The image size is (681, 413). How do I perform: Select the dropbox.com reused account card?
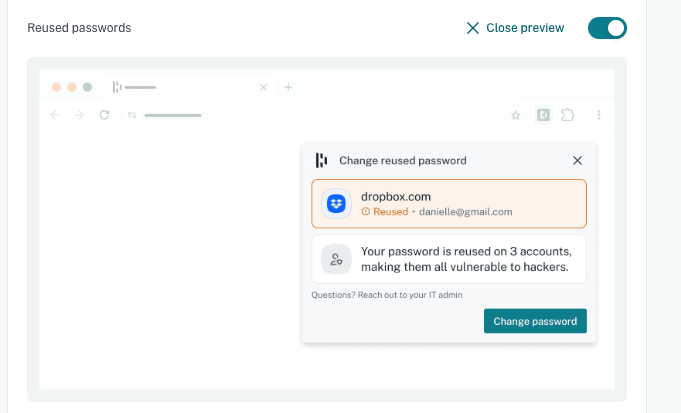pyautogui.click(x=449, y=204)
